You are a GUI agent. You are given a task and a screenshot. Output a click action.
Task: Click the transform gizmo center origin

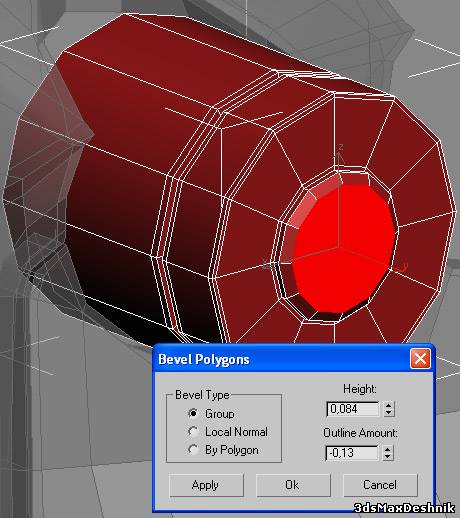(x=338, y=247)
